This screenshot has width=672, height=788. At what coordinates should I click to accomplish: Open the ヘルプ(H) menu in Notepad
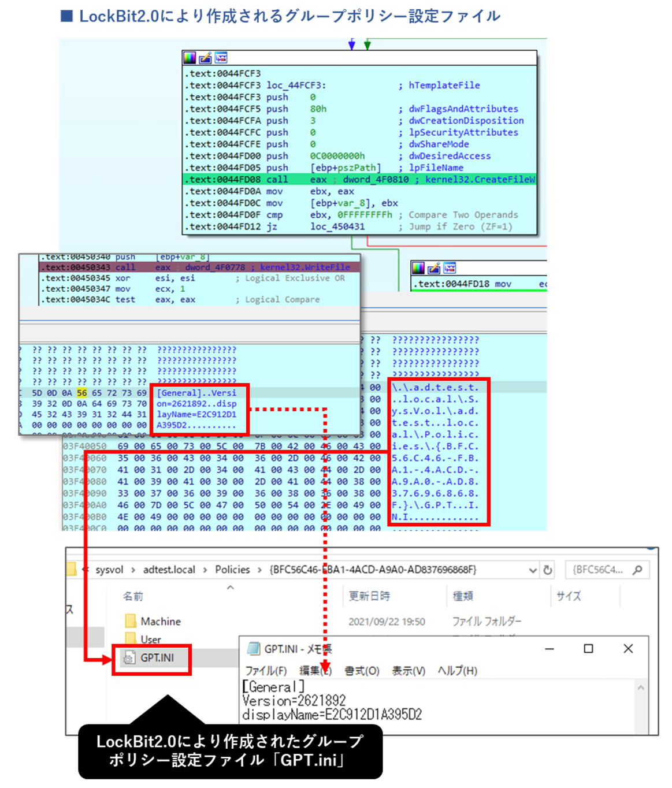(457, 671)
